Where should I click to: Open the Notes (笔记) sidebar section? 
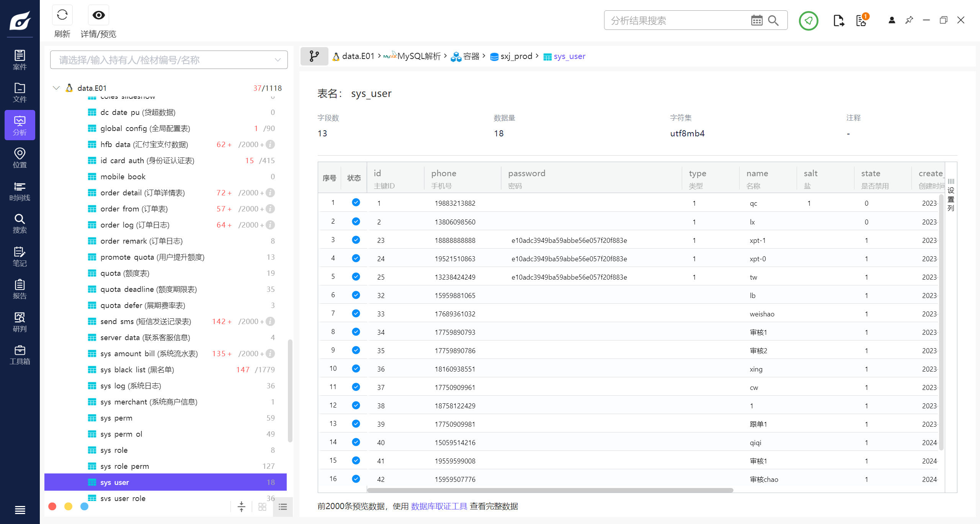20,256
